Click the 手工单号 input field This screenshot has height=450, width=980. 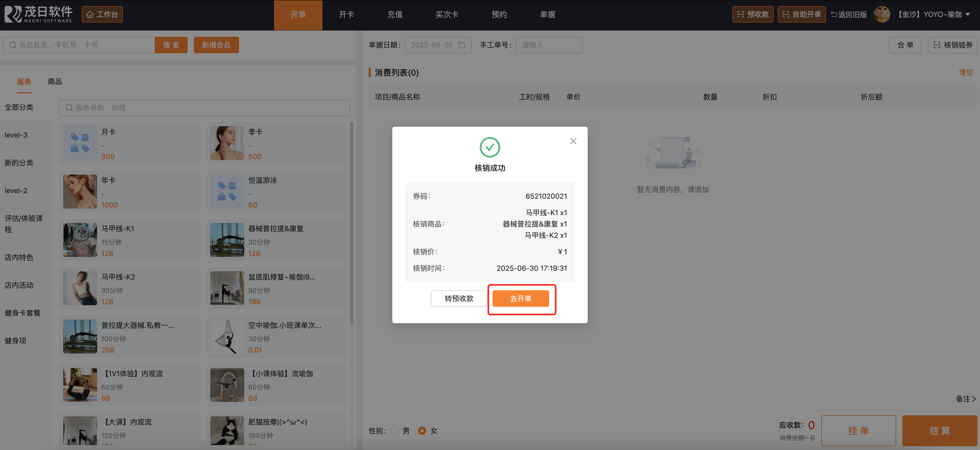[x=549, y=45]
